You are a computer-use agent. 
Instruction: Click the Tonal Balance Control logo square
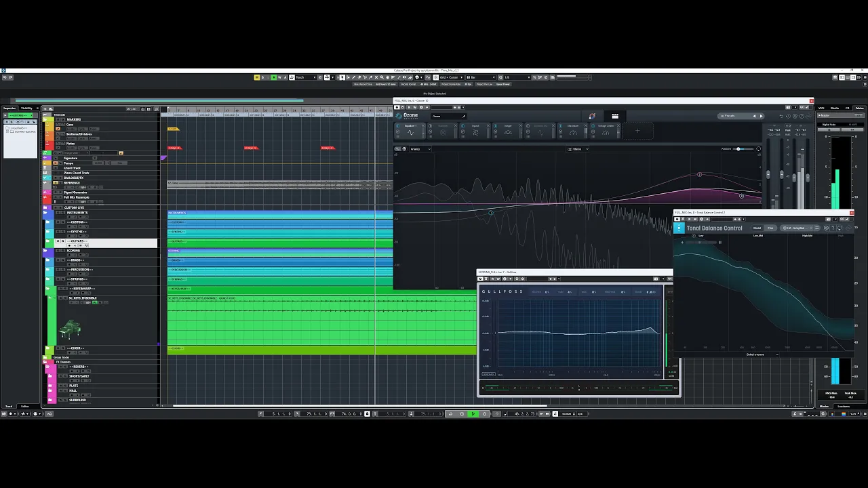[679, 228]
